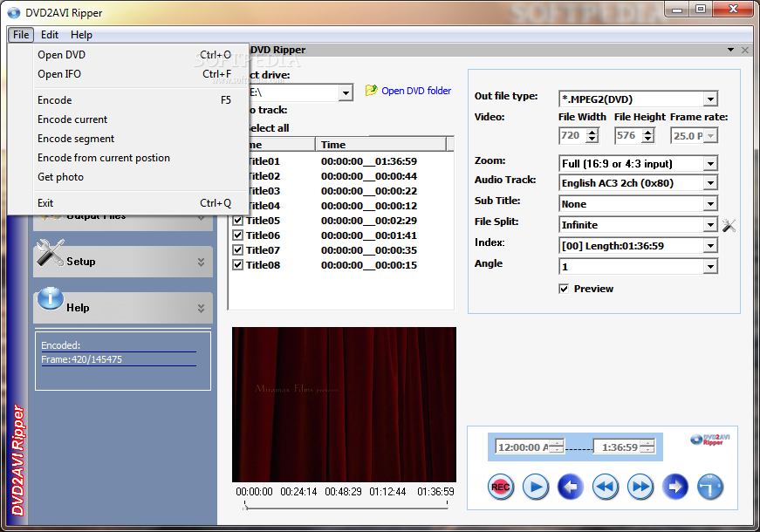760x532 pixels.
Task: Close the DVD Ripper panel with X
Action: click(x=745, y=50)
